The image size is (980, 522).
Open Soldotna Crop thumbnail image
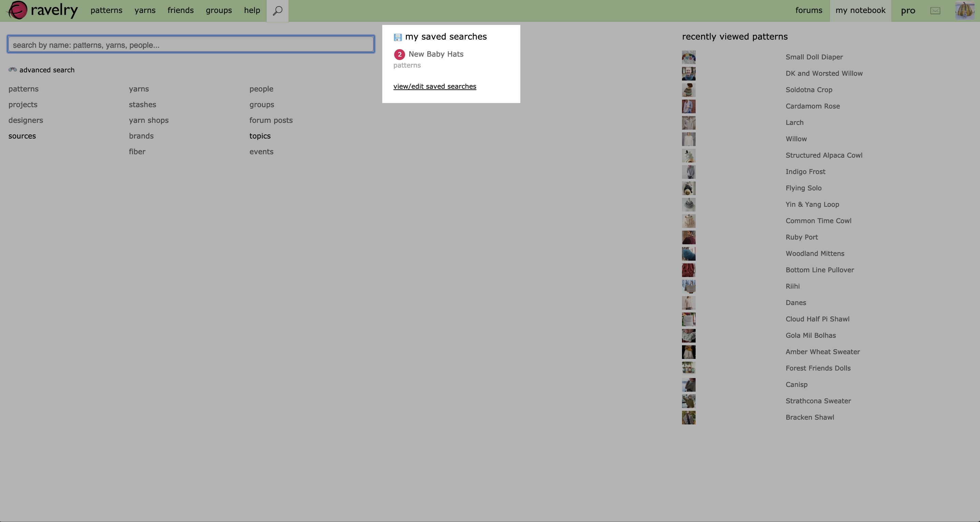click(688, 90)
